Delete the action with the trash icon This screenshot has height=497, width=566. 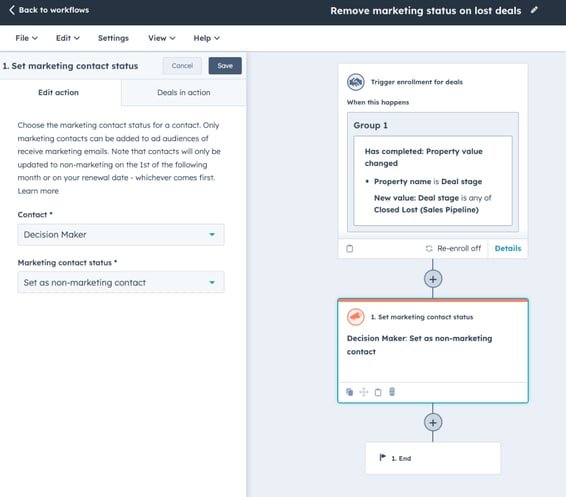point(392,392)
